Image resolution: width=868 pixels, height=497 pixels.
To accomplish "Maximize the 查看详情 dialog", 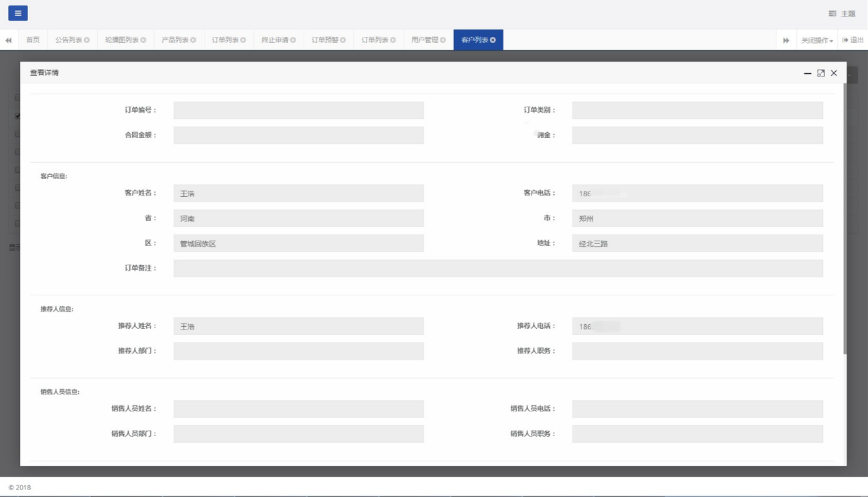I will (821, 73).
